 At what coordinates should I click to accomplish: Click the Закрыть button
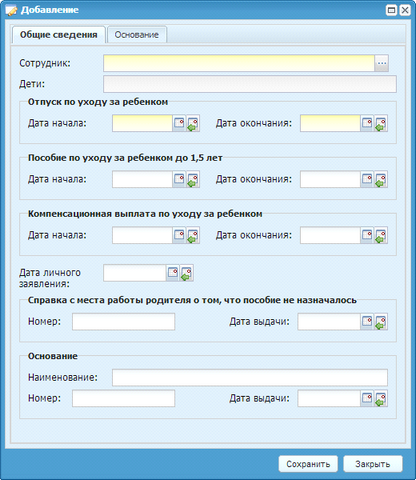pyautogui.click(x=373, y=464)
